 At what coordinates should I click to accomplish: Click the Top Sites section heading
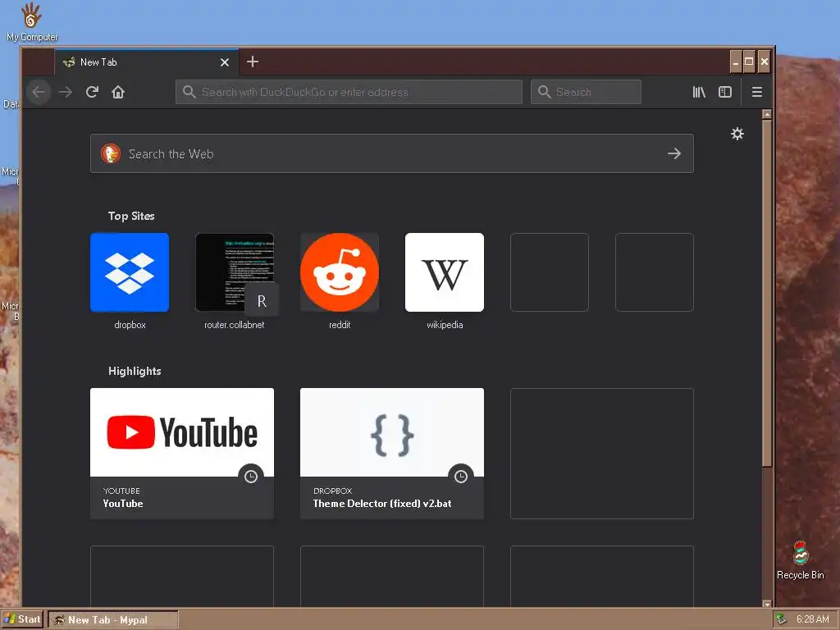[131, 216]
